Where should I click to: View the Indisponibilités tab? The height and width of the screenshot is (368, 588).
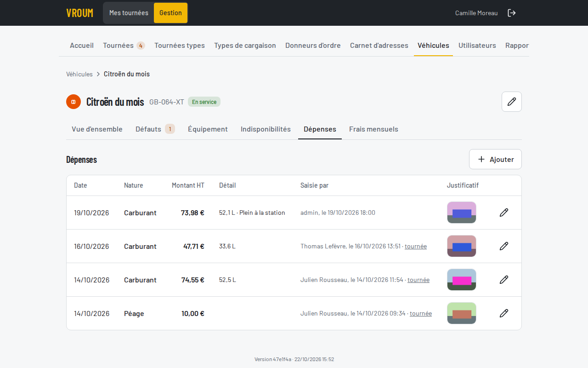(x=266, y=129)
